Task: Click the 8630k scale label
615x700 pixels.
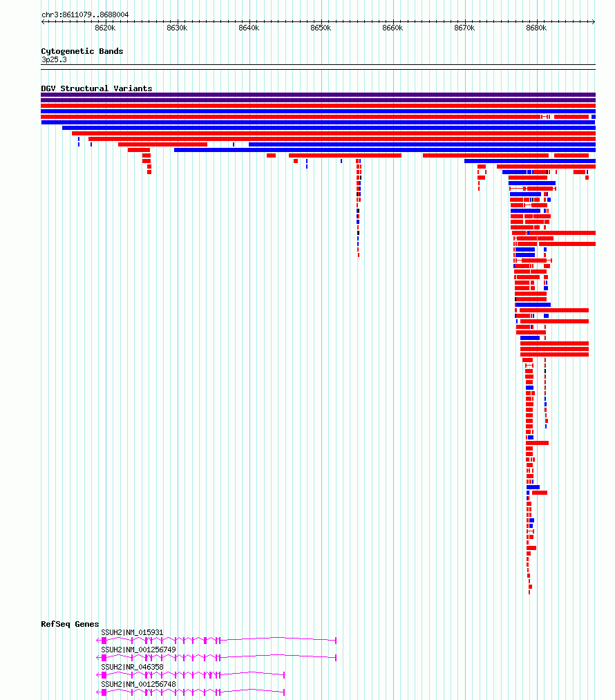Action: (177, 28)
